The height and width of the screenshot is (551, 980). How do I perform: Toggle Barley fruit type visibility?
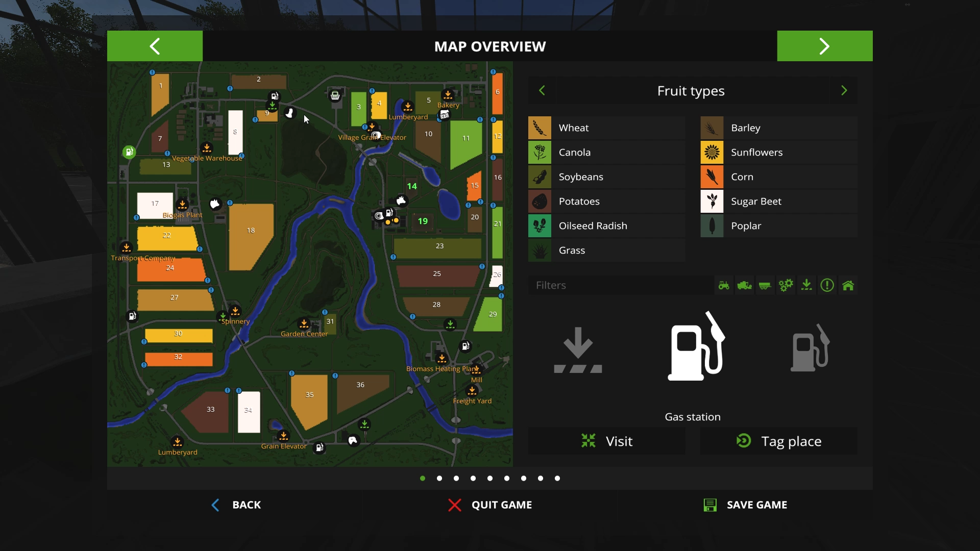pyautogui.click(x=779, y=128)
